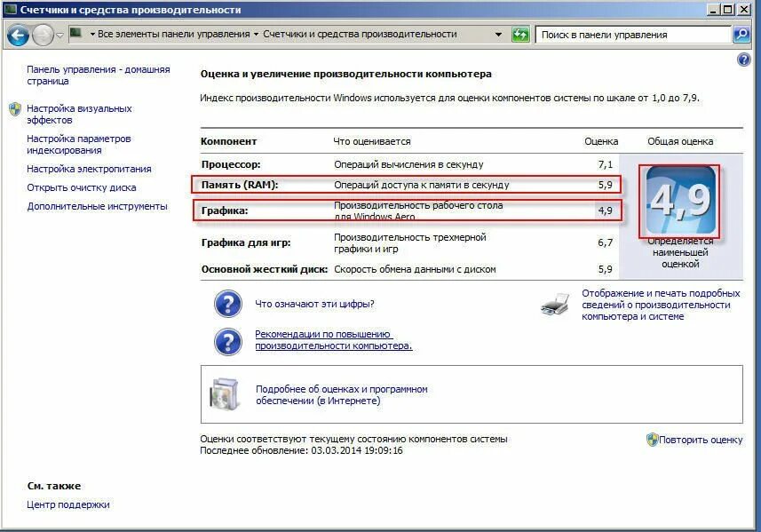Click 'Последнее обновление: 03.03.2014 19:09:16' text

pos(301,450)
